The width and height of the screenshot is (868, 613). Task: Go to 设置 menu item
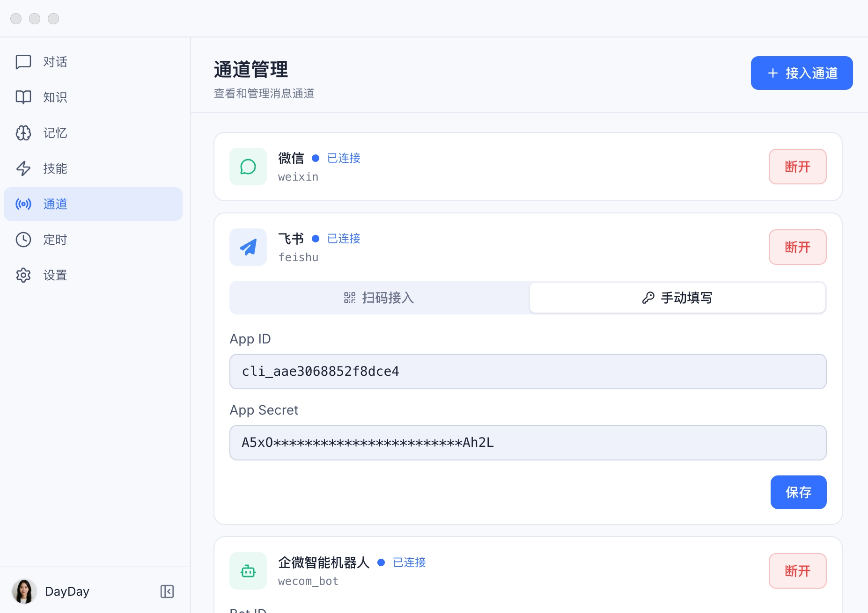coord(93,275)
